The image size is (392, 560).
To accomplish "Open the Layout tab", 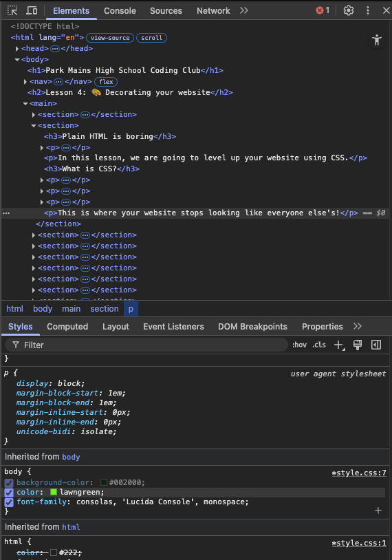I will coord(116,326).
